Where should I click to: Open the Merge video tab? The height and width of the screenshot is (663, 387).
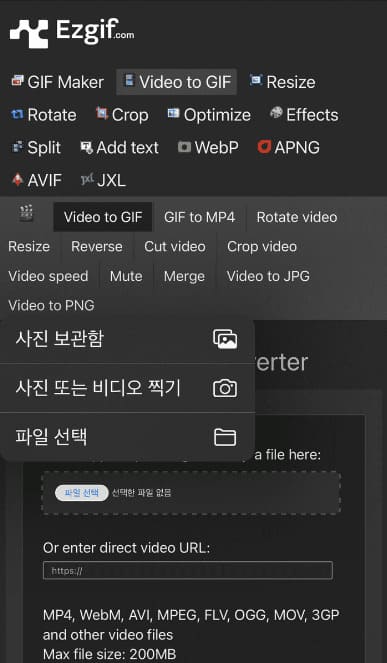pyautogui.click(x=184, y=276)
